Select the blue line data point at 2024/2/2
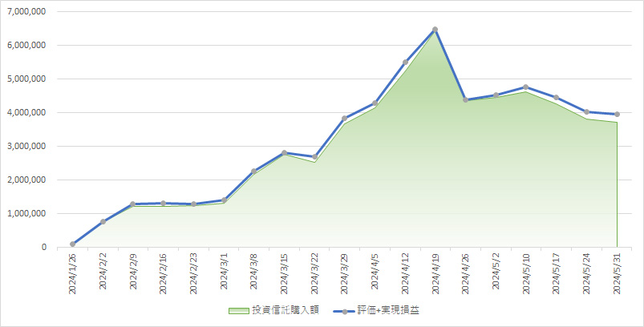Viewport: 644px width, 327px height. 103,221
